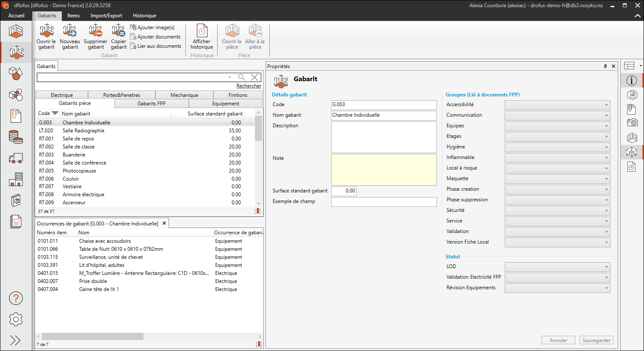The image size is (644, 351).
Task: Open the help question mark icon
Action: pos(16,299)
